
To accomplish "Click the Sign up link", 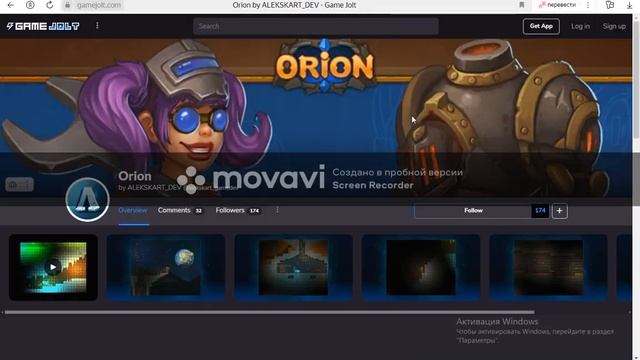I will [614, 26].
